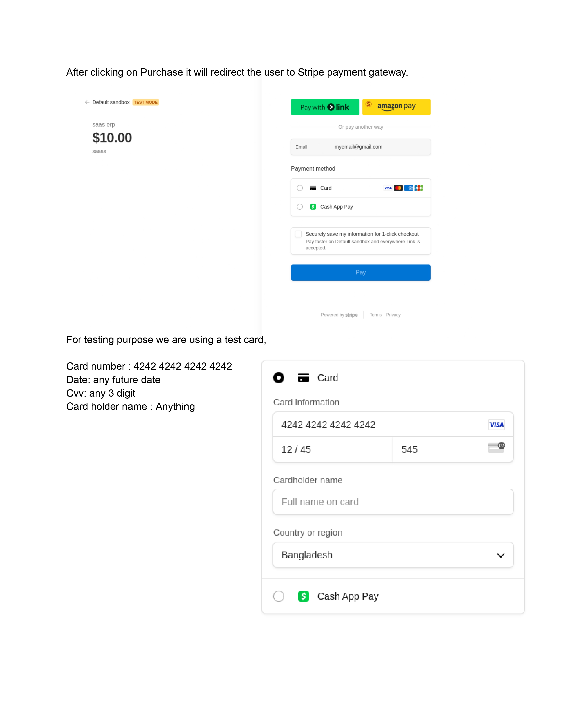Click the card expiry date field
Image resolution: width=563 pixels, height=728 pixels.
tap(332, 449)
